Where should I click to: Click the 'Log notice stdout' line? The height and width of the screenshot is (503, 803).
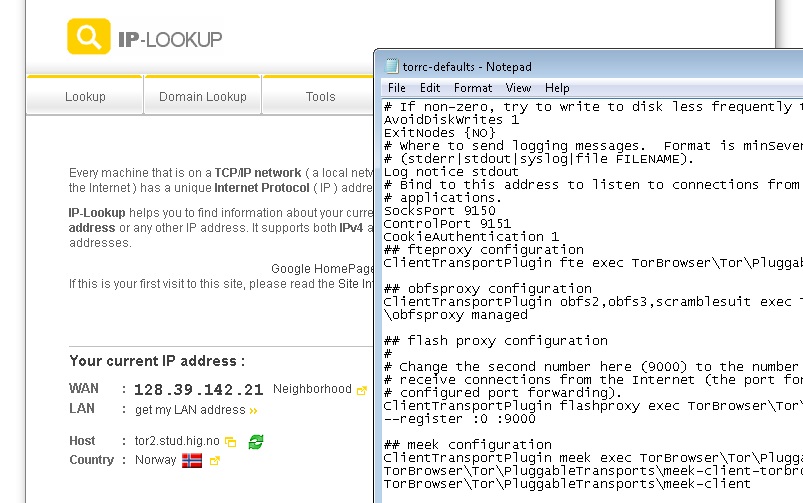[451, 172]
